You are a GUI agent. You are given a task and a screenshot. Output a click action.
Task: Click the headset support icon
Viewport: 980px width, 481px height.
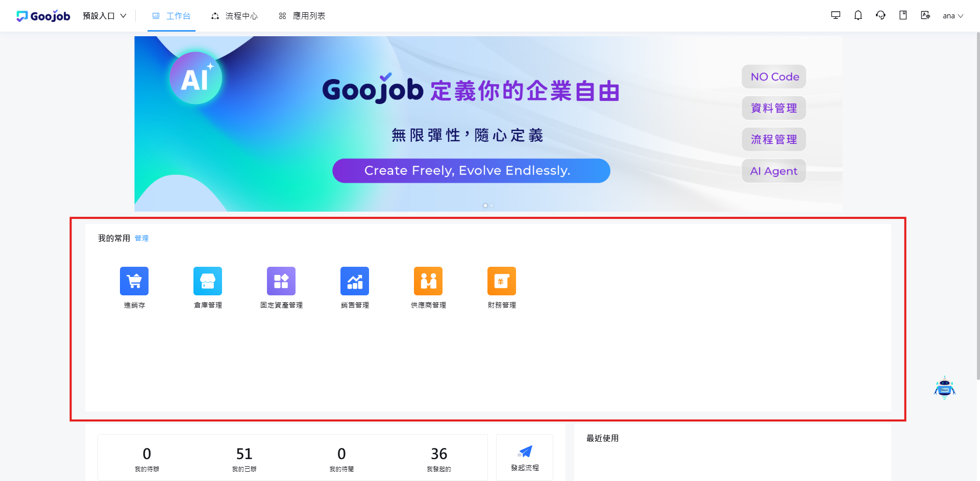pos(880,15)
